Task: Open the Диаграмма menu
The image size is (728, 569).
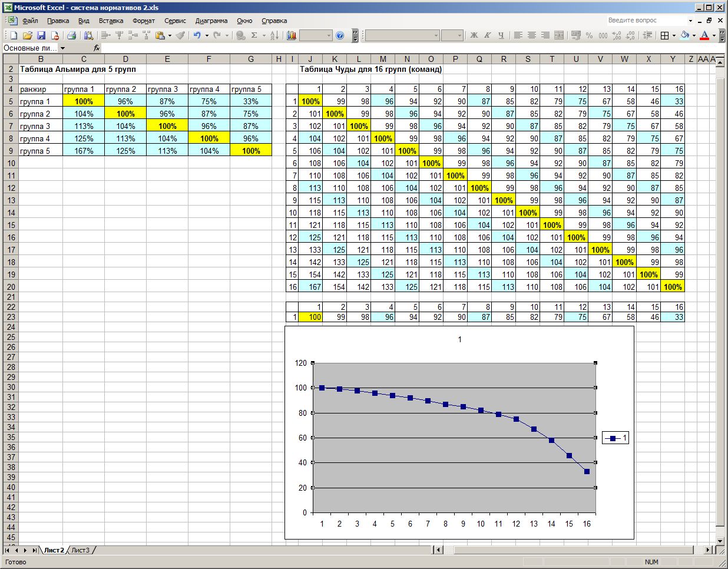Action: coord(211,21)
